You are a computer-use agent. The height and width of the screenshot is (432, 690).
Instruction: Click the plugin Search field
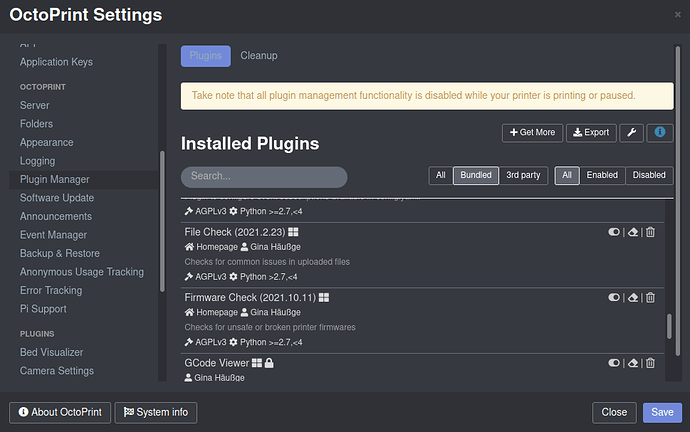point(264,176)
